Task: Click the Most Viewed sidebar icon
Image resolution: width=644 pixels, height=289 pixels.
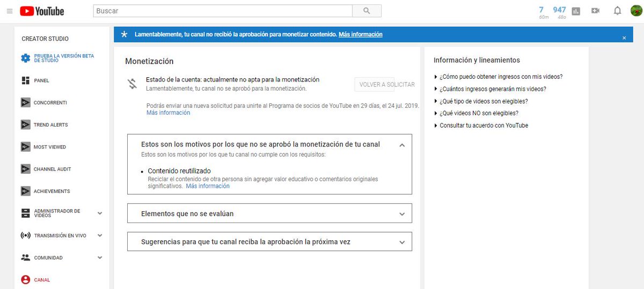Action: tap(25, 147)
